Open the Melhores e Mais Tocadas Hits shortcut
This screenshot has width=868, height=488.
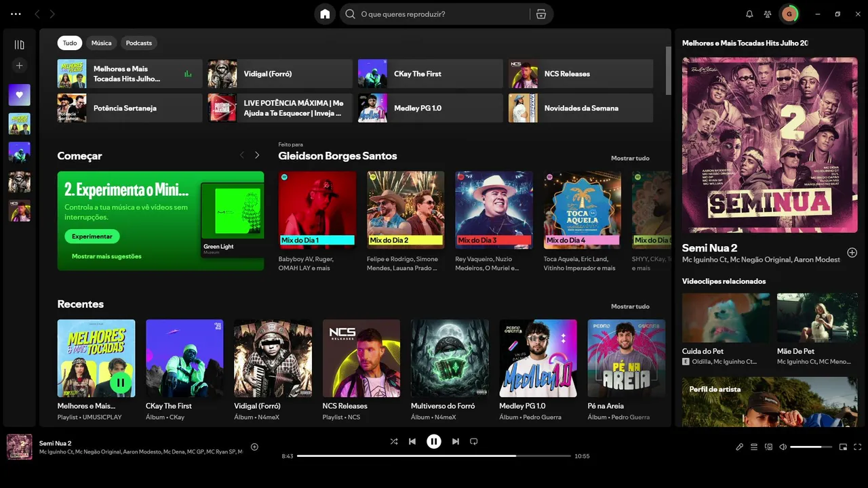point(130,74)
